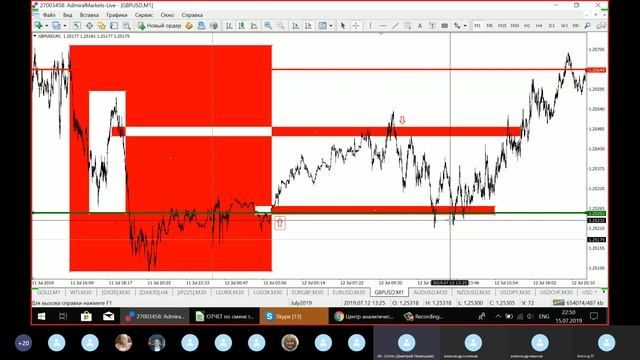640x360 pixels.
Task: Click the Новый ордер button
Action: [x=160, y=26]
